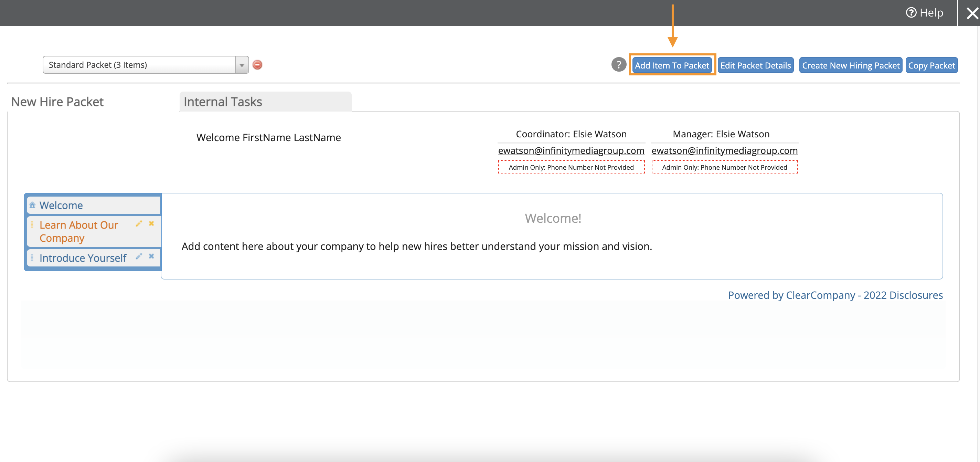Open the Standard Packet dropdown arrow
The image size is (980, 462).
[242, 65]
